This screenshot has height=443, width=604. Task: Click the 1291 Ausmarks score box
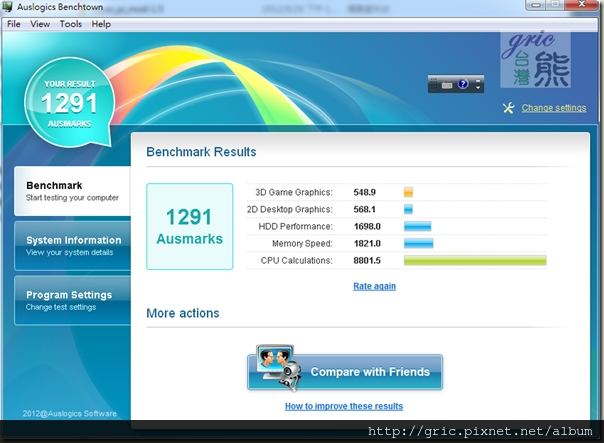[190, 227]
